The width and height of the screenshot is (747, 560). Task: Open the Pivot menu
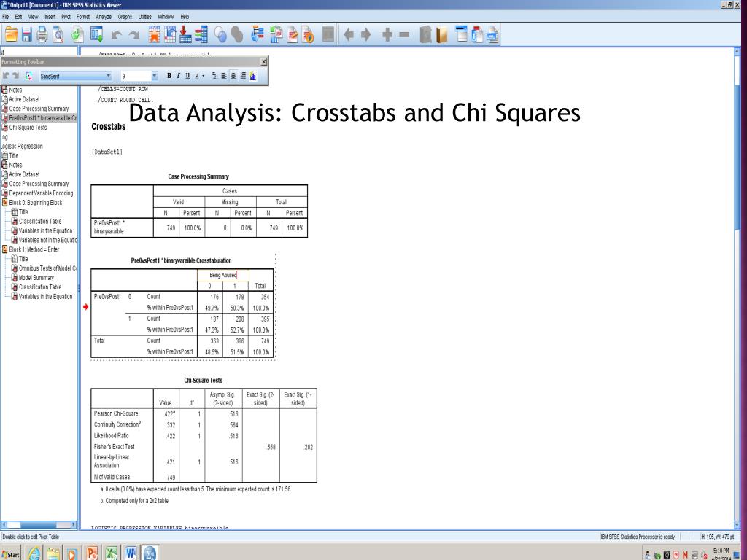point(67,17)
